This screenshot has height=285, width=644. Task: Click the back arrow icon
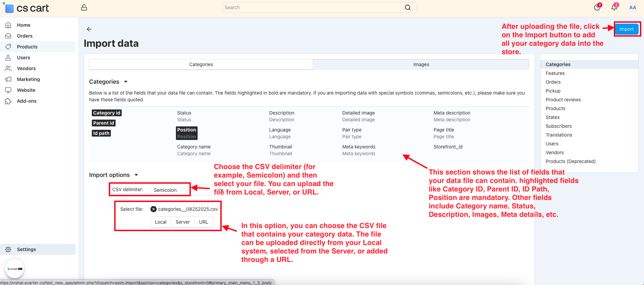point(89,29)
